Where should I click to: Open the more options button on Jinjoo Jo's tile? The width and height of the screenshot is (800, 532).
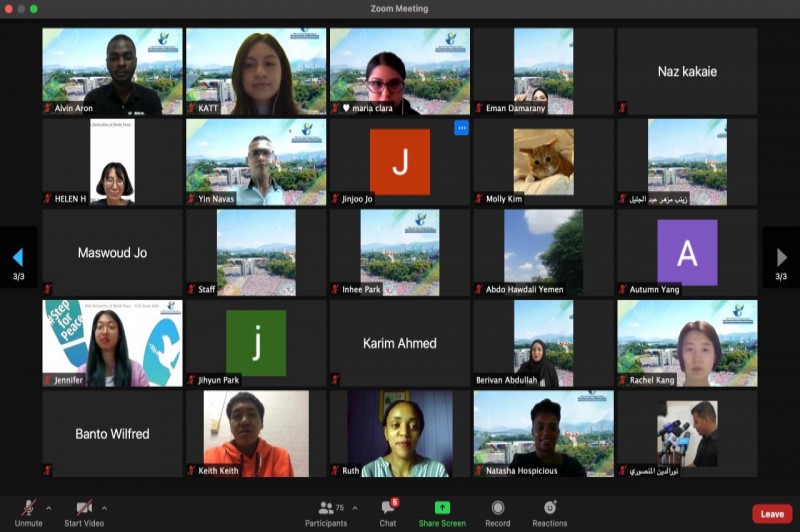461,128
